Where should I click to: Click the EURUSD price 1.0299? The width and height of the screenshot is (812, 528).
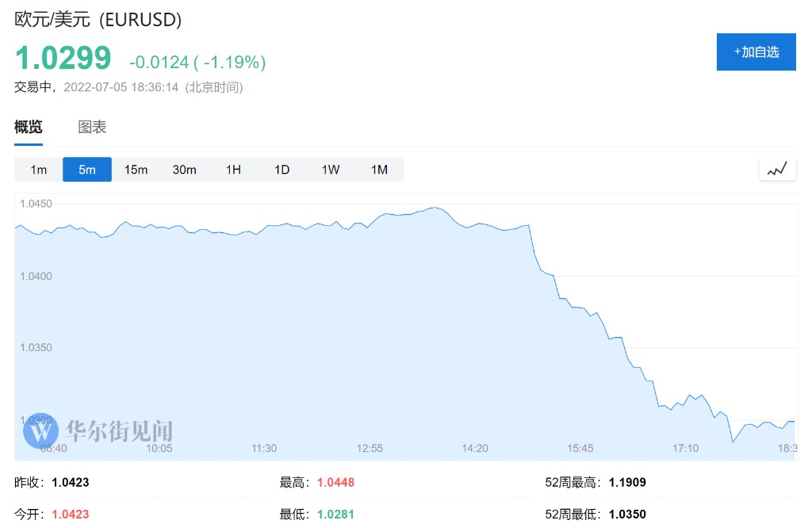tap(63, 59)
